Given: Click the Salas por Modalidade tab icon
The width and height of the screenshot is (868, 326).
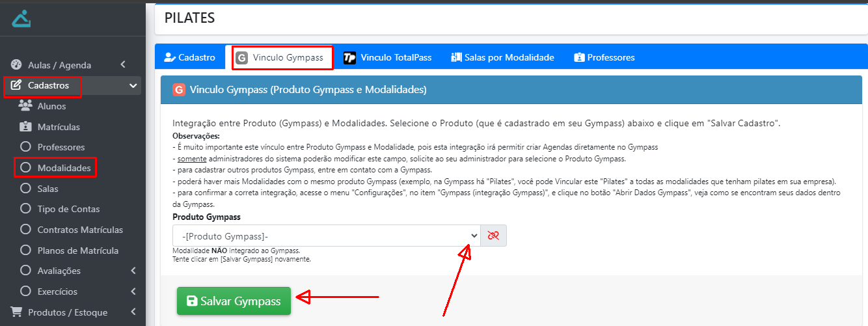Looking at the screenshot, I should tap(456, 57).
